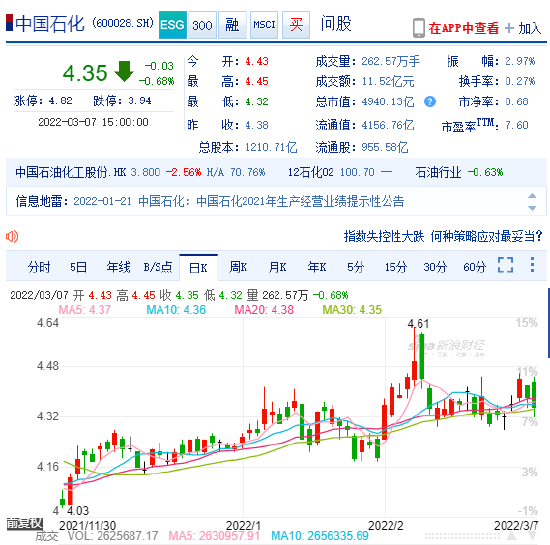Image resolution: width=550 pixels, height=545 pixels.
Task: Click the 中国石化 stock name title
Action: [49, 24]
